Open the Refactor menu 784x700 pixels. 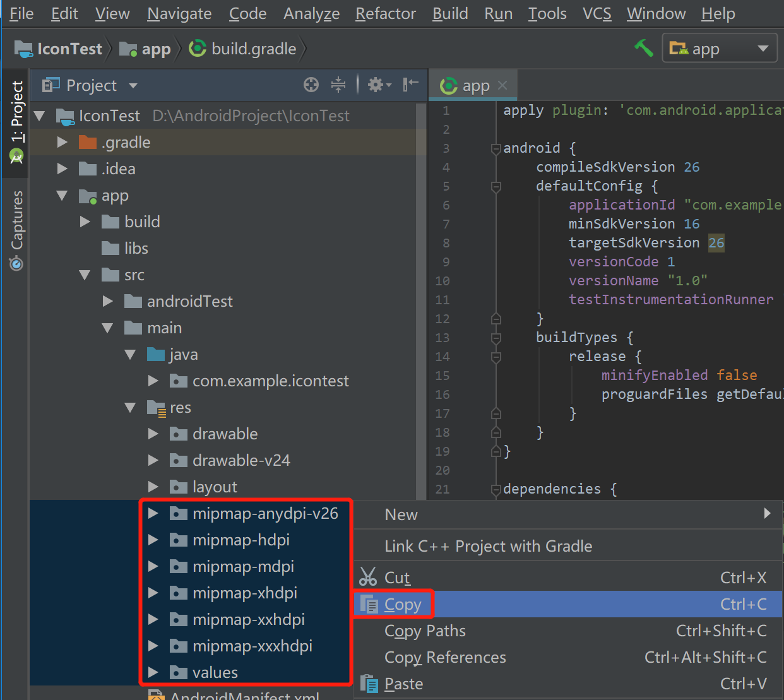pyautogui.click(x=386, y=13)
